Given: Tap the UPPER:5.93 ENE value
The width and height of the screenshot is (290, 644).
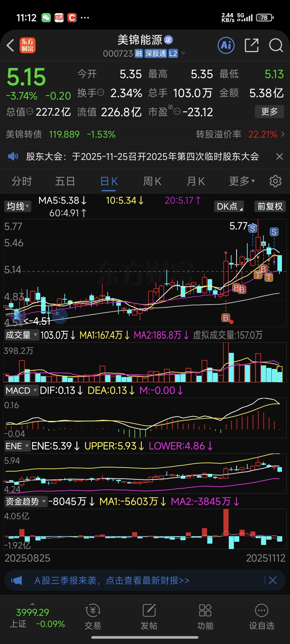Looking at the screenshot, I should 114,446.
